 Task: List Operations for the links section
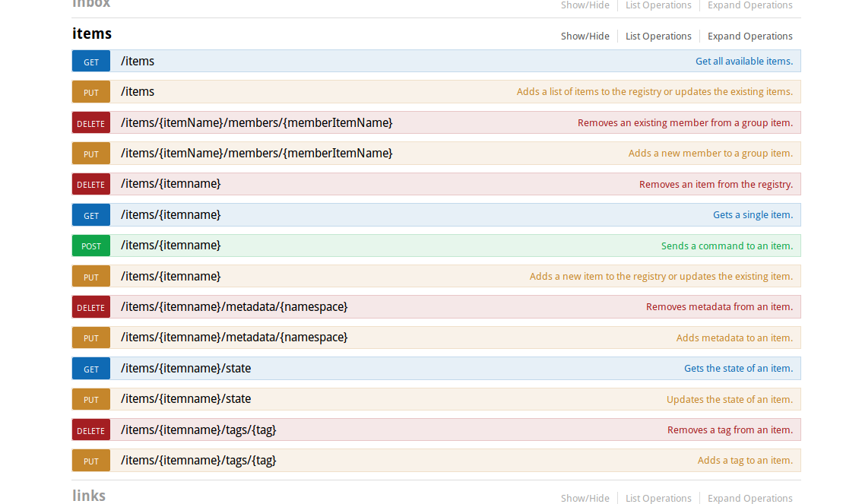point(658,498)
